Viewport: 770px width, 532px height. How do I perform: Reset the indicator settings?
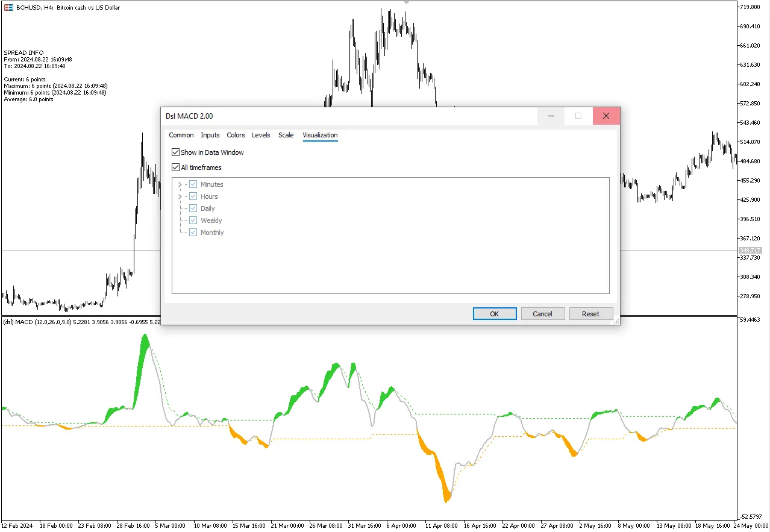[x=590, y=314]
